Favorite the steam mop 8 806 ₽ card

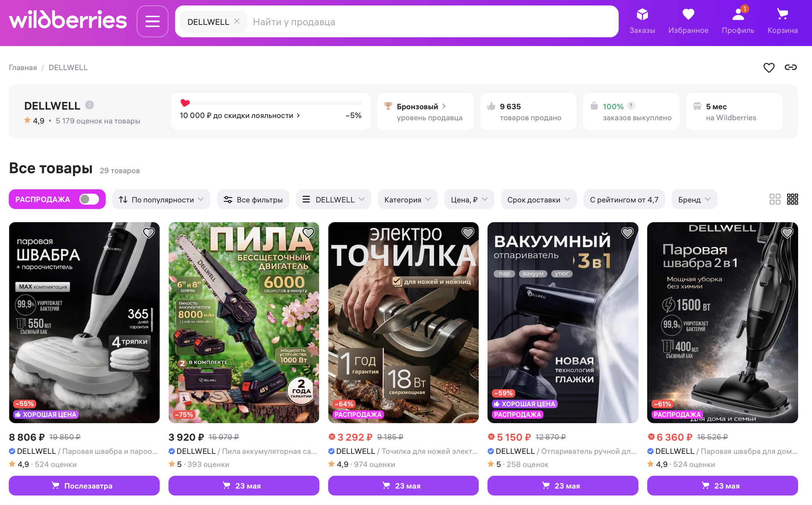click(x=149, y=233)
